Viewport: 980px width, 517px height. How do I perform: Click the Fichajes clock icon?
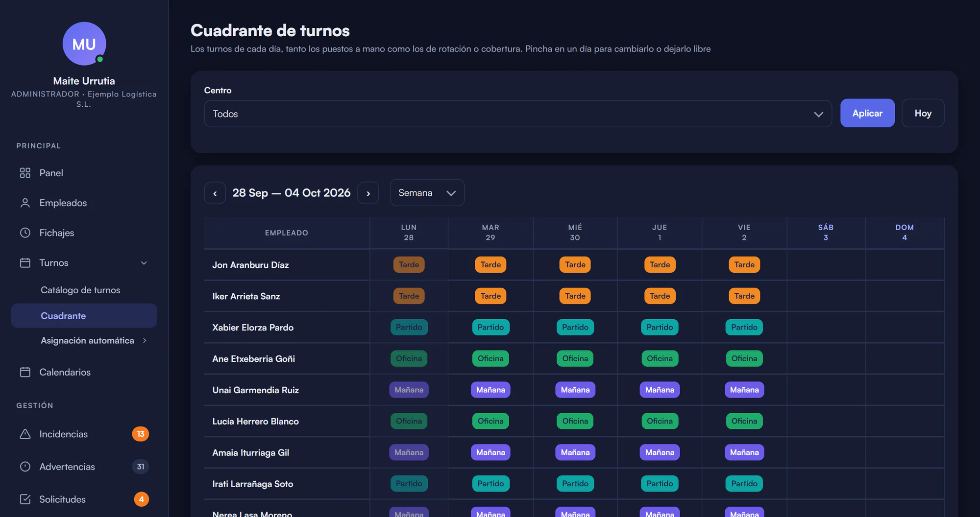25,233
